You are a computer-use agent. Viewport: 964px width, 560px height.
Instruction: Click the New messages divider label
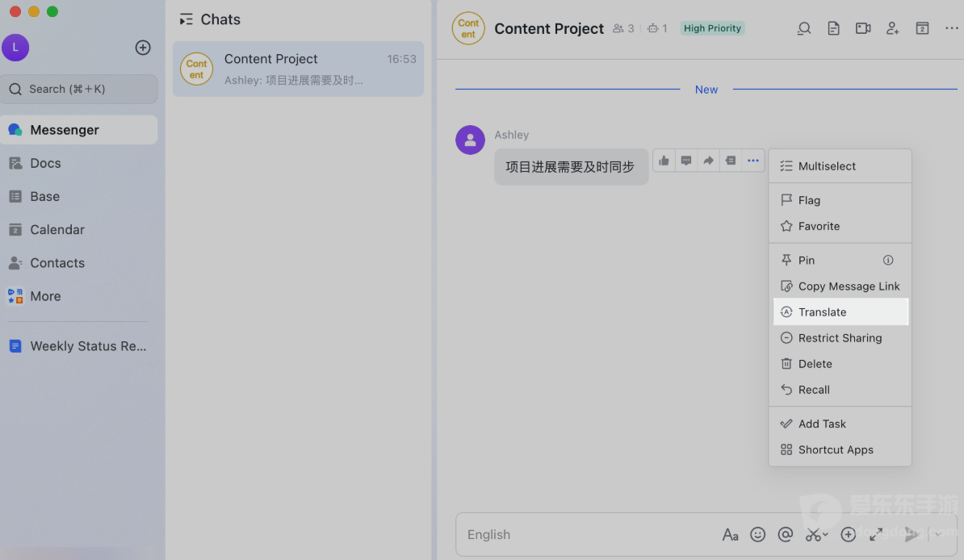[x=706, y=90]
